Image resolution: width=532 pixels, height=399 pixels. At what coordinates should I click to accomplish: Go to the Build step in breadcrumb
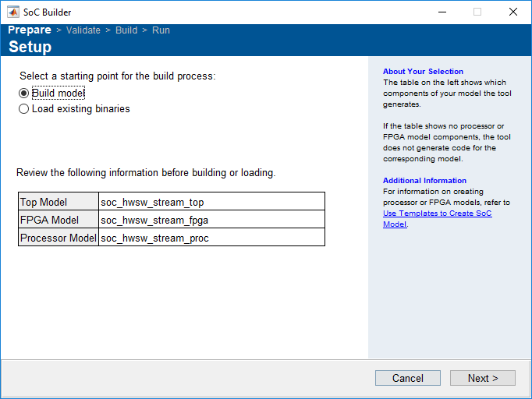(126, 30)
